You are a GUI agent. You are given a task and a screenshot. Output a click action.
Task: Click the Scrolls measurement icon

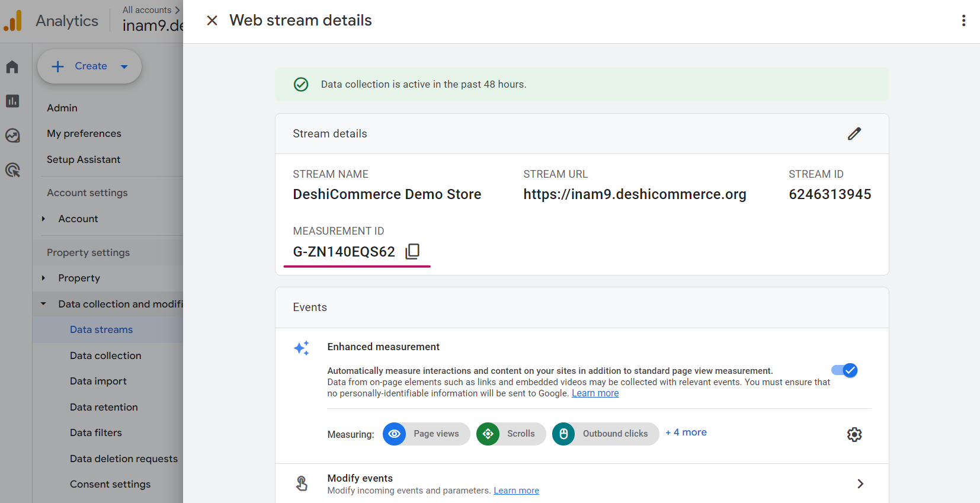point(488,434)
